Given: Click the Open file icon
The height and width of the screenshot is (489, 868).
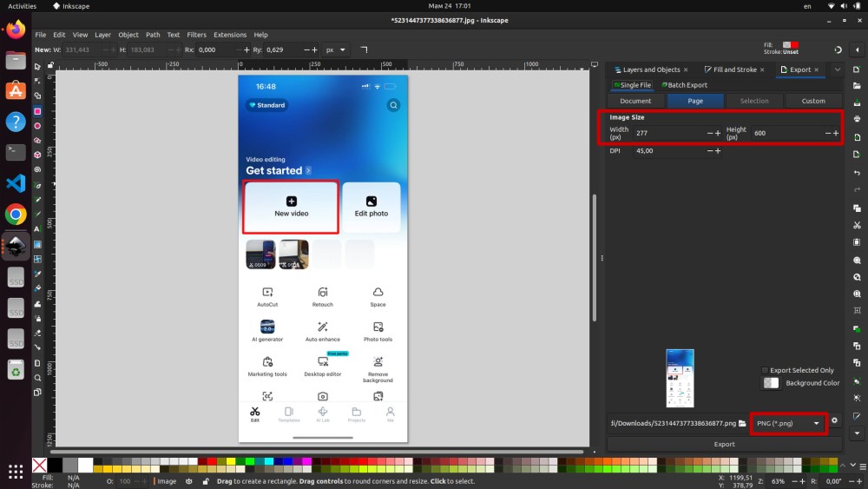Looking at the screenshot, I should point(857,86).
